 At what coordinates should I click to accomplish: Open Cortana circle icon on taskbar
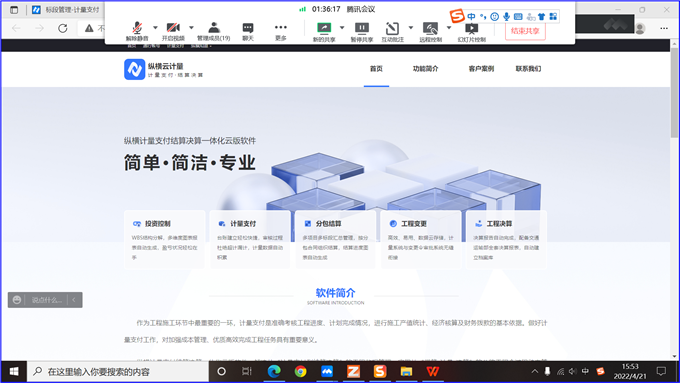[x=221, y=371]
